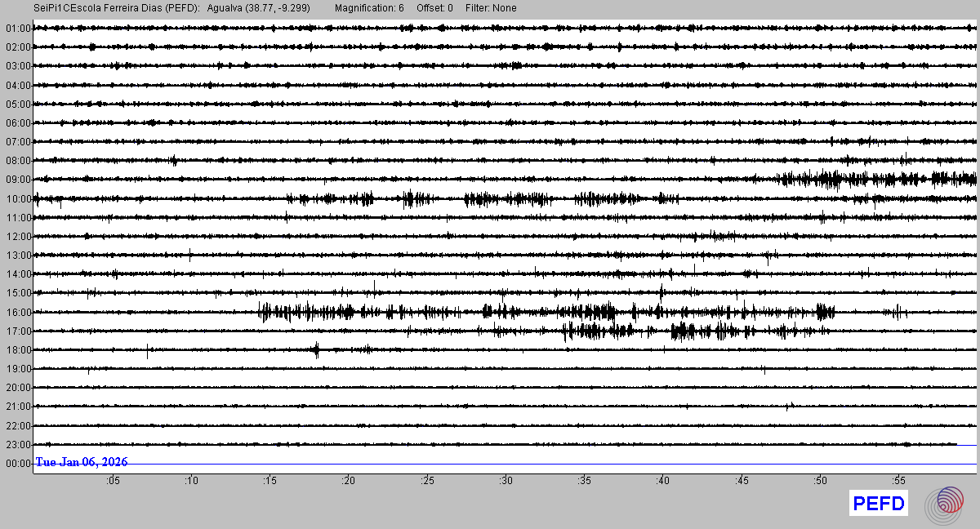Click the :30 minute axis tick label
This screenshot has height=529, width=980.
[506, 481]
